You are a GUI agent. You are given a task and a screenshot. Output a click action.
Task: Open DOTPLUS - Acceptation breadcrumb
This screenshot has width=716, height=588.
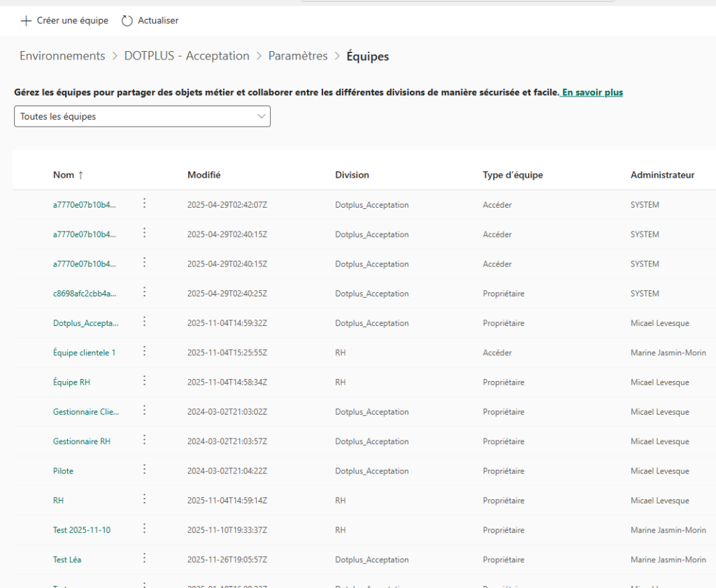(187, 56)
